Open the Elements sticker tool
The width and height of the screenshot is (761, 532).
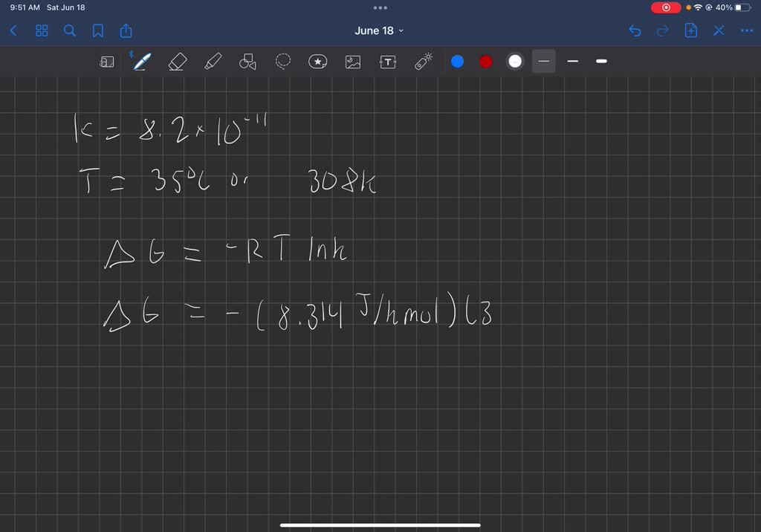(318, 62)
